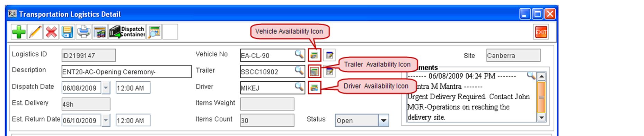Click the Items Weight field
Screen dimensions: 644x136
(267, 104)
